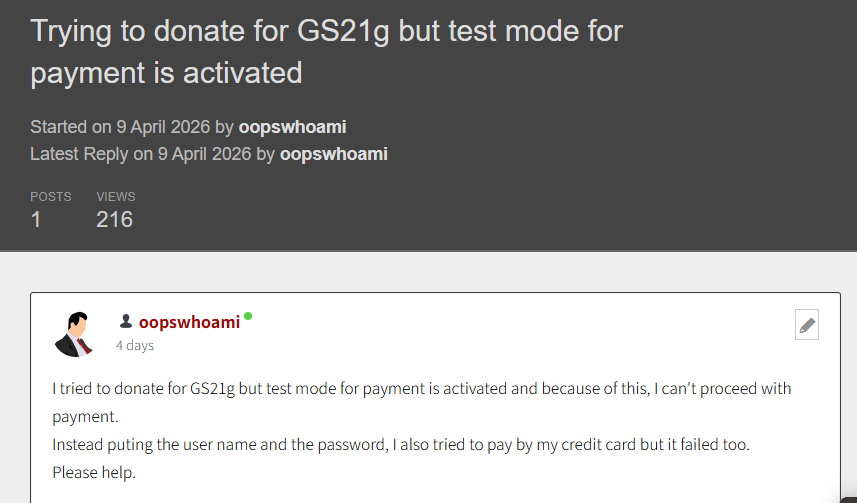Click oopswhoami in the Latest Reply line

(x=333, y=154)
